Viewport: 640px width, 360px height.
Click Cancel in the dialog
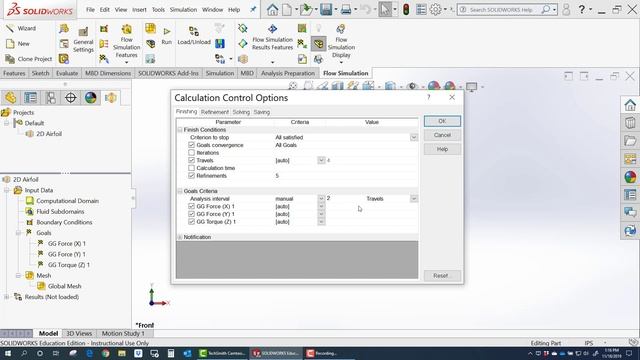442,135
